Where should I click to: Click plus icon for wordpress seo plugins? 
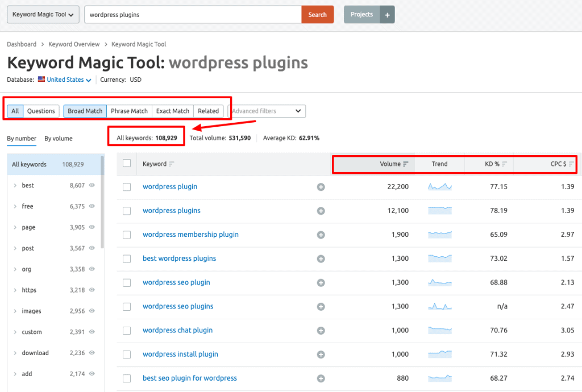click(x=321, y=307)
